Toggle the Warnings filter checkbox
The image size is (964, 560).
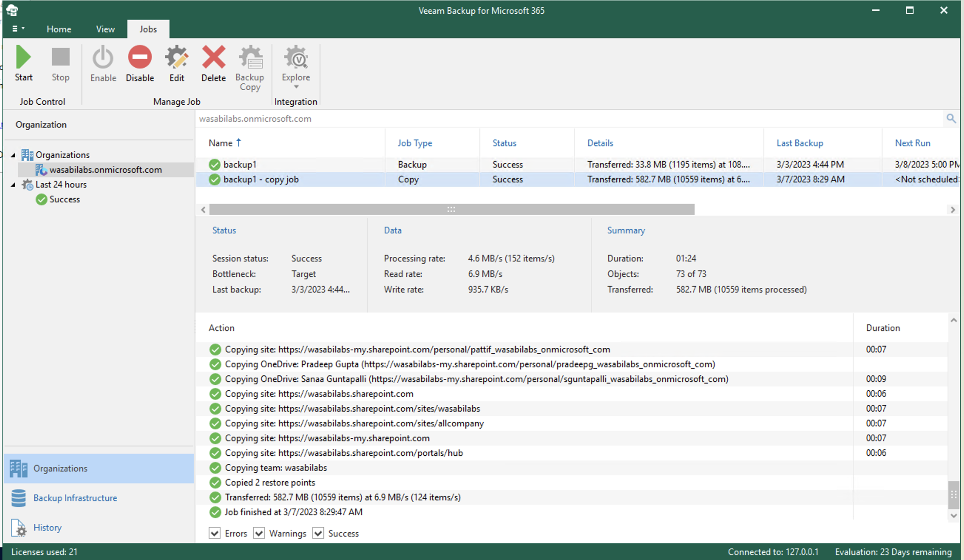(x=259, y=533)
